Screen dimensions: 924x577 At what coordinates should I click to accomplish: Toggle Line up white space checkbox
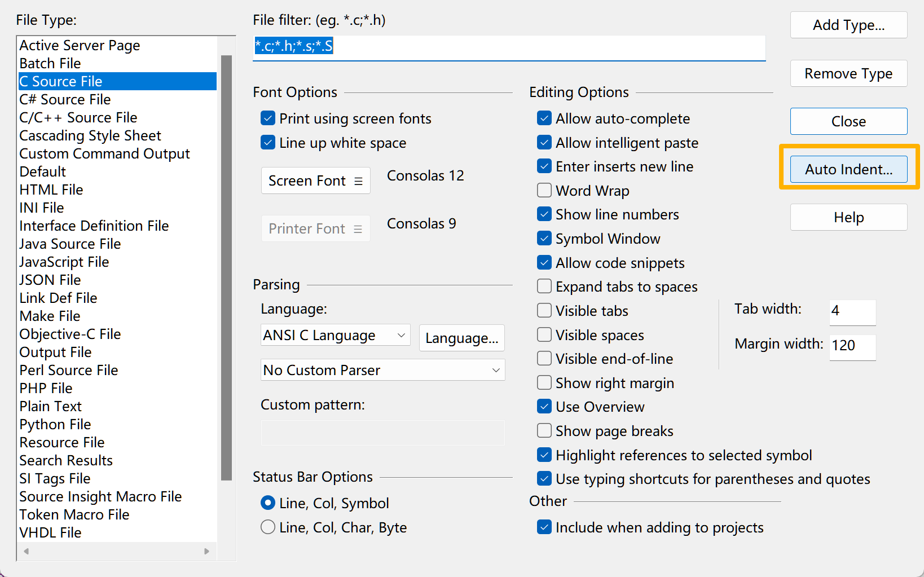(x=268, y=143)
